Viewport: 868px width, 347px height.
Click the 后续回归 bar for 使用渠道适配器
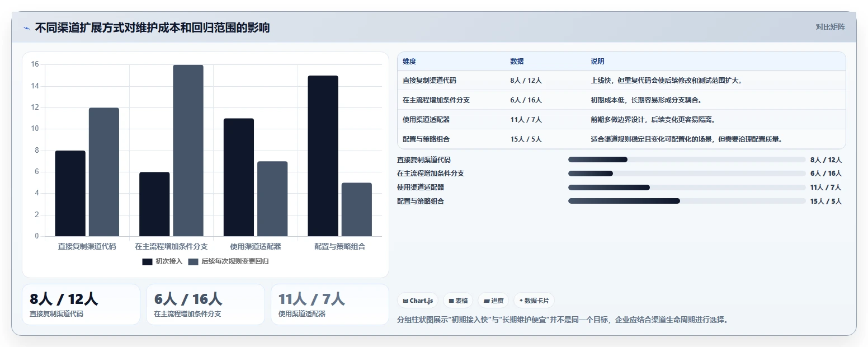point(272,199)
